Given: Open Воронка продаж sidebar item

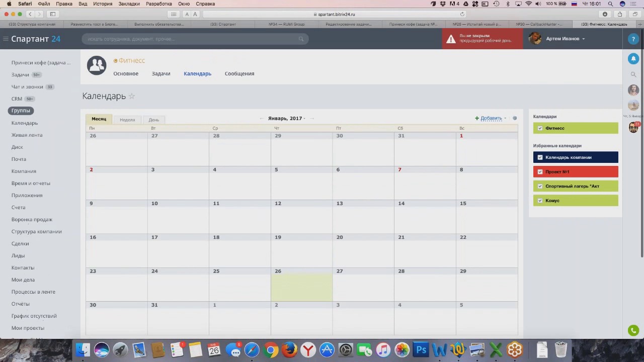Looking at the screenshot, I should tap(32, 219).
